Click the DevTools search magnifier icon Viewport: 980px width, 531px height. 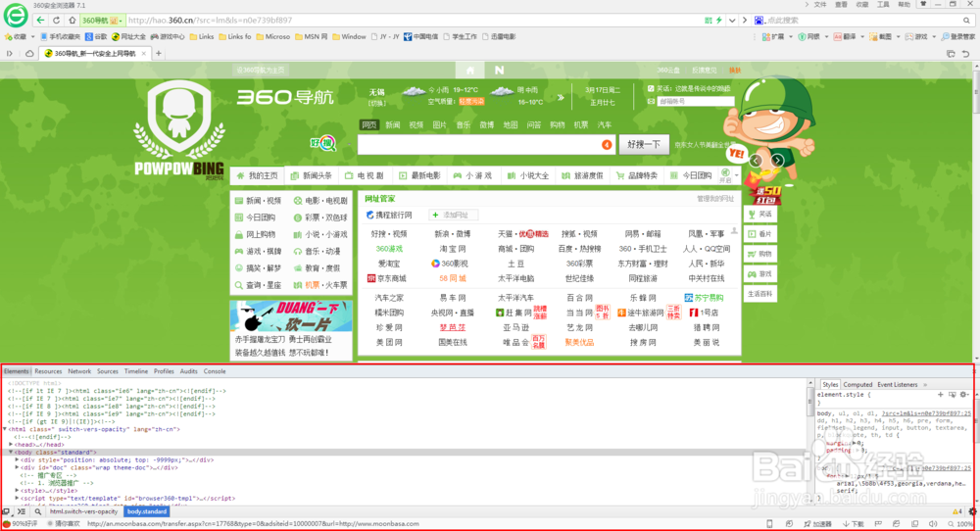37,511
